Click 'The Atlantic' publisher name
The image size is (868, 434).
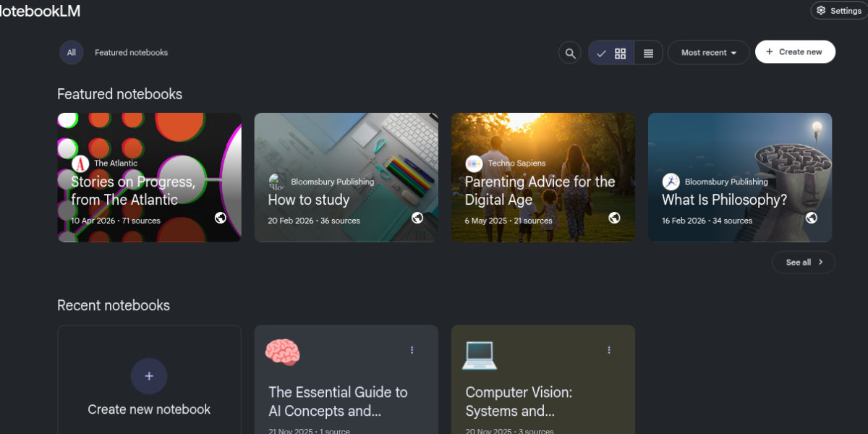[116, 163]
